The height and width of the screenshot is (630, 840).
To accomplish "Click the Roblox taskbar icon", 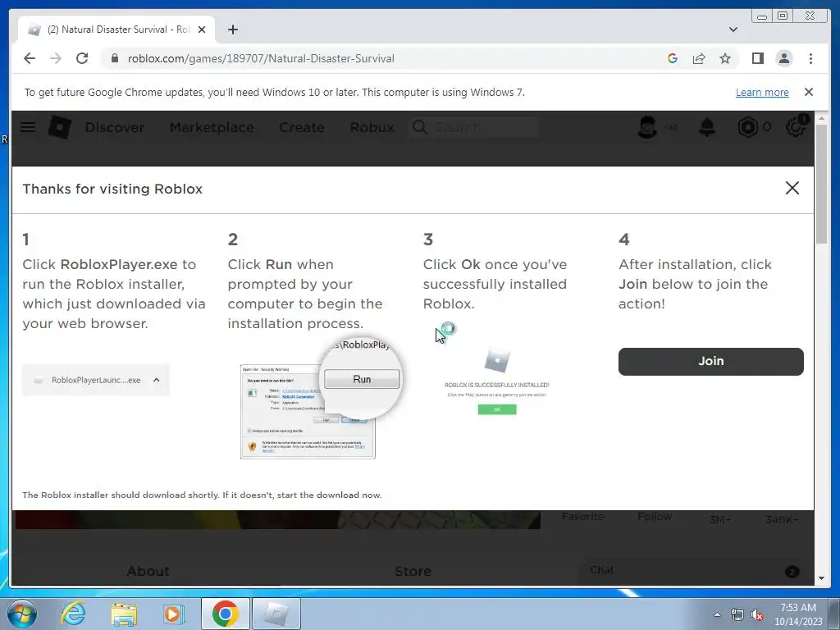I will click(x=276, y=614).
